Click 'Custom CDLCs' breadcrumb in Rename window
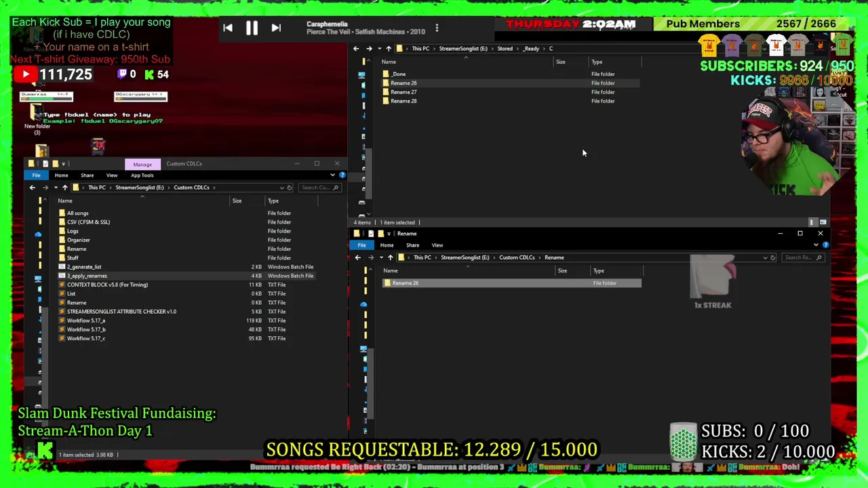This screenshot has width=868, height=488. [x=517, y=258]
